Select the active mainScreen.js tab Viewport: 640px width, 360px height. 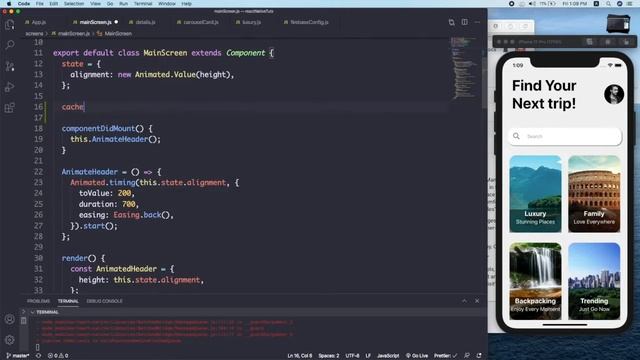95,22
